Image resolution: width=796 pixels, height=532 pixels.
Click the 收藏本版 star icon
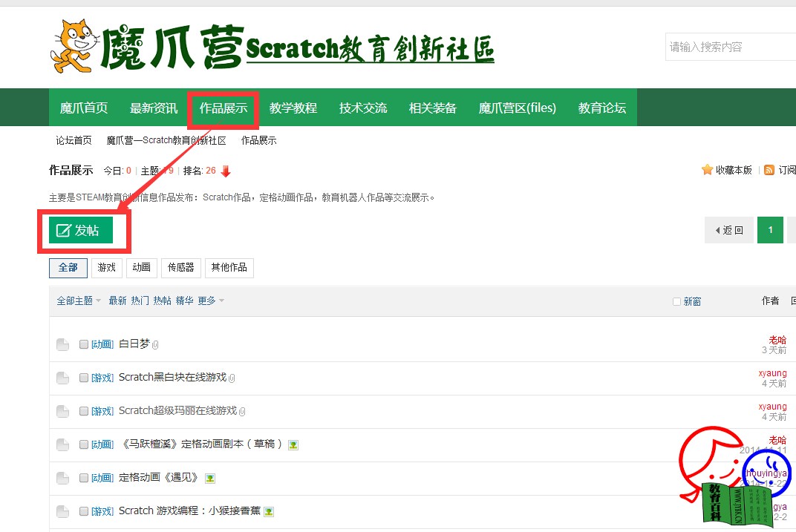(x=707, y=170)
